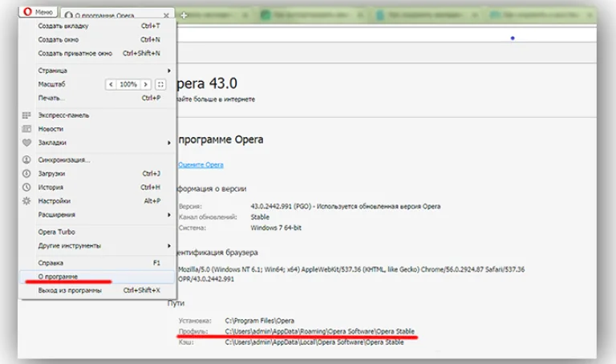The image size is (616, 364).
Task: Click the new tab plus button
Action: [184, 15]
